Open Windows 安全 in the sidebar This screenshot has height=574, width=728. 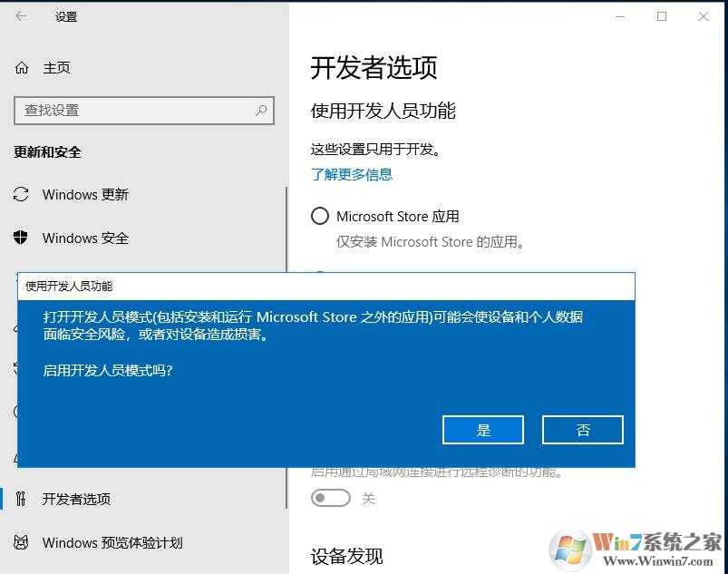(x=85, y=238)
